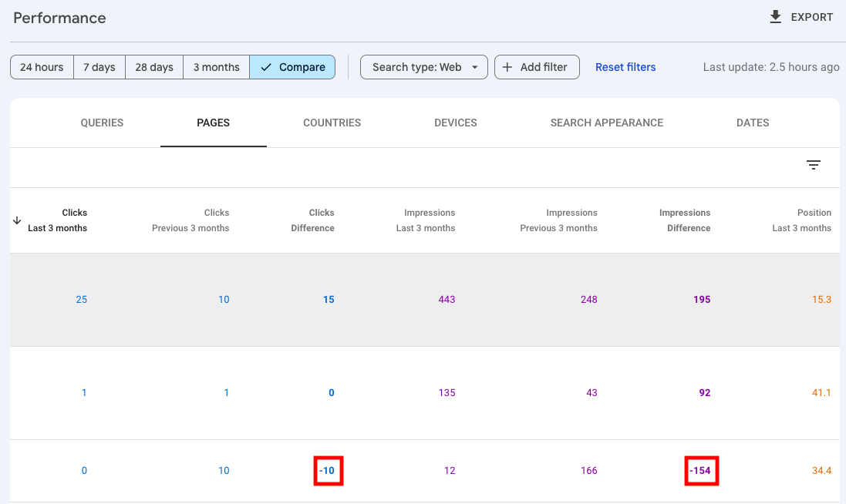
Task: Switch to the Queries tab
Action: point(102,123)
